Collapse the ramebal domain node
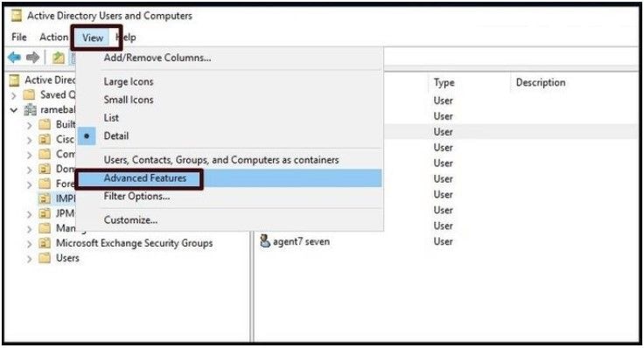644x348 pixels. click(14, 110)
